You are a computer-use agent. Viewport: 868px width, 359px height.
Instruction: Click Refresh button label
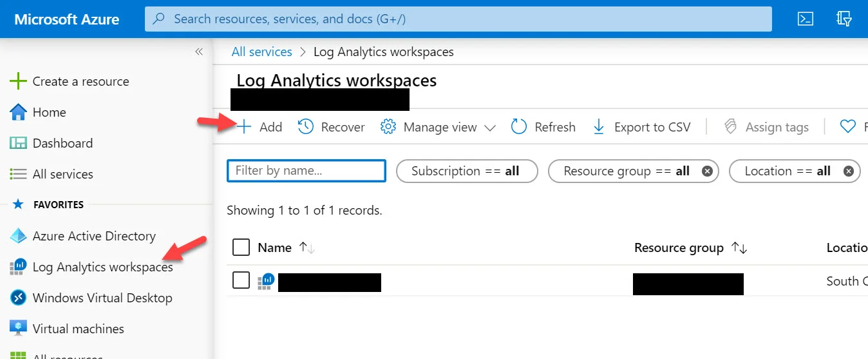(555, 127)
